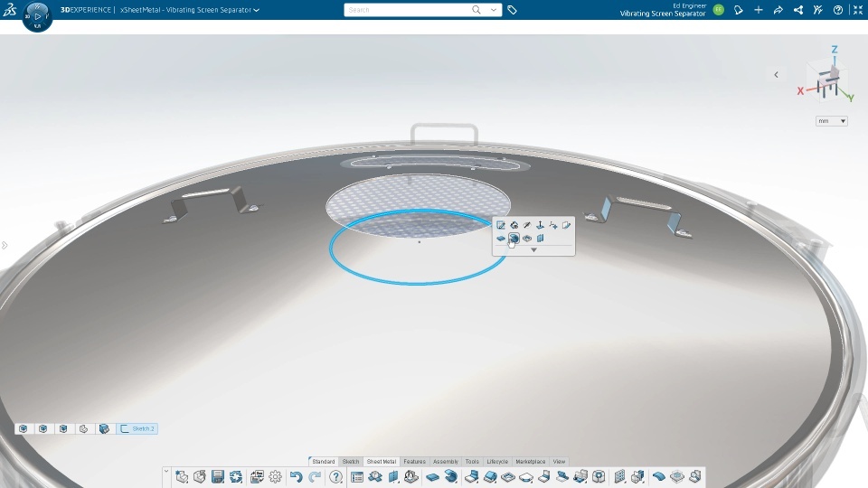This screenshot has width=868, height=488.
Task: Click the view orientation cube
Action: 828,80
